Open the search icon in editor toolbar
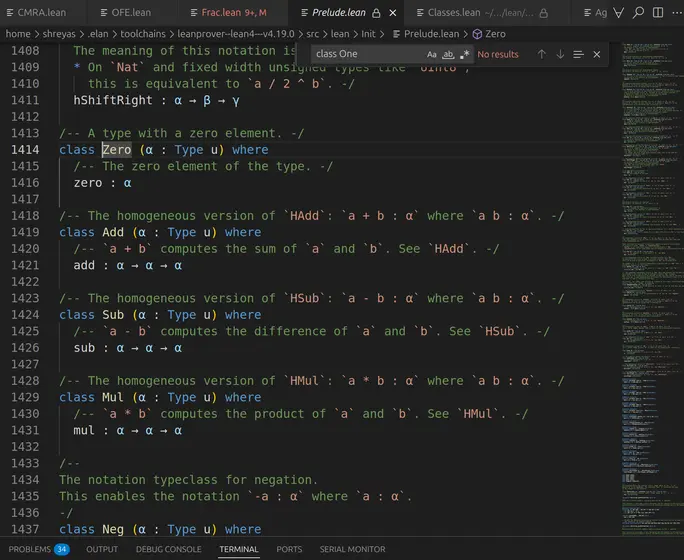 click(x=638, y=13)
